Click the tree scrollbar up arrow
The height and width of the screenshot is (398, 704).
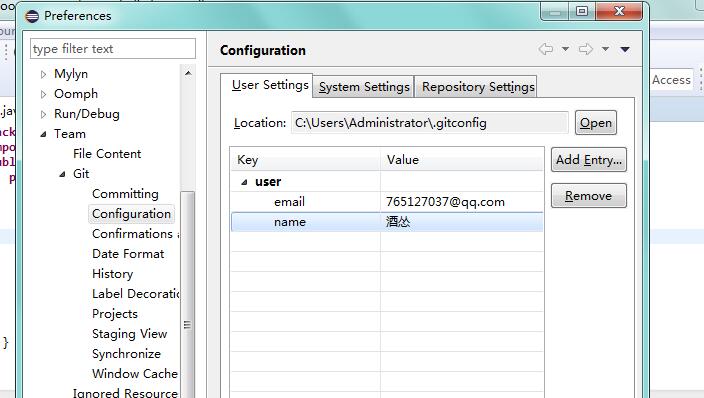pyautogui.click(x=188, y=73)
